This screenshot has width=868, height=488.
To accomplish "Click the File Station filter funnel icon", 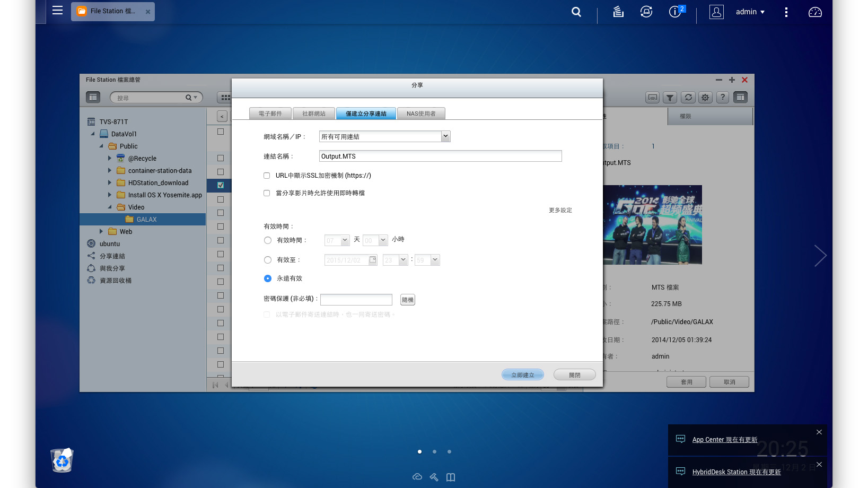I will click(670, 97).
